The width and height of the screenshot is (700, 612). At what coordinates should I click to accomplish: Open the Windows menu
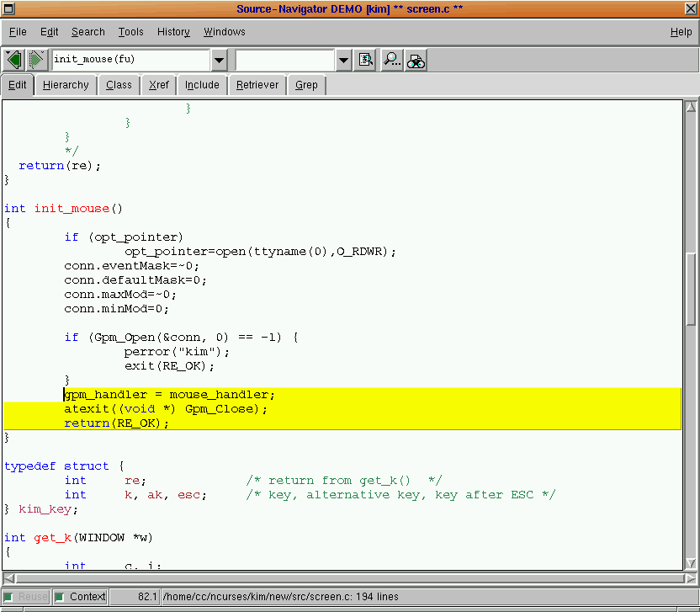click(225, 32)
